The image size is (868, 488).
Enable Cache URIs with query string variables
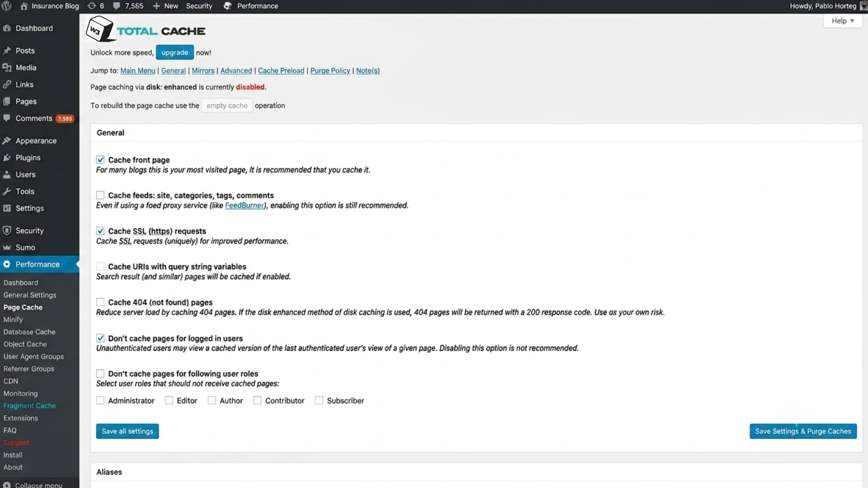pyautogui.click(x=100, y=267)
